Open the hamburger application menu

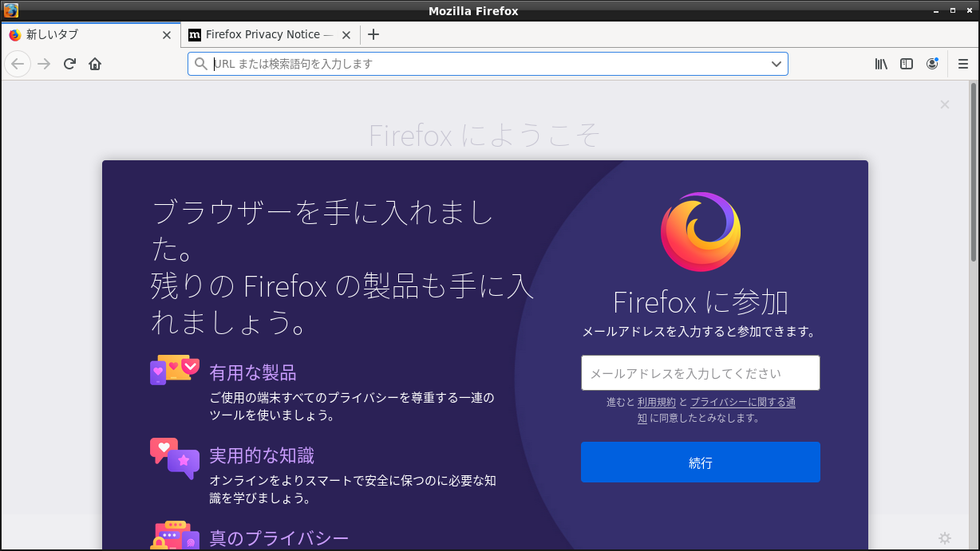coord(963,64)
